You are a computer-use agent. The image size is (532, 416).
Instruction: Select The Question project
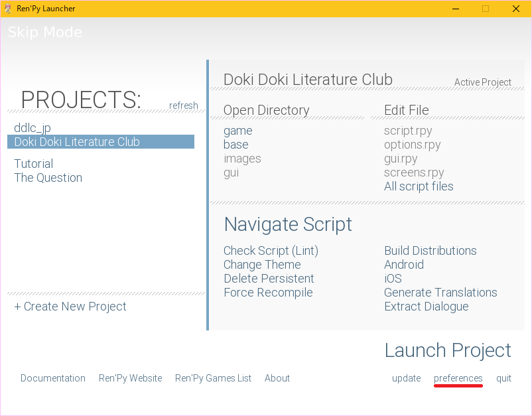click(x=48, y=178)
